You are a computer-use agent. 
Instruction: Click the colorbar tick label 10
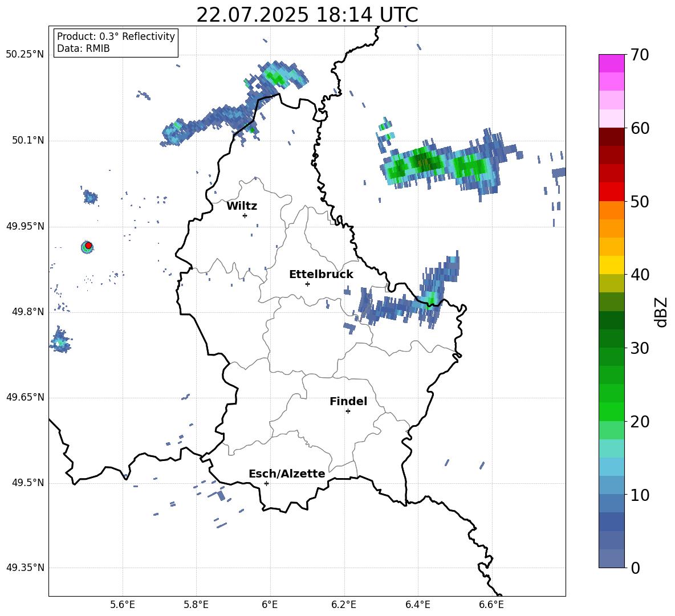(x=640, y=495)
